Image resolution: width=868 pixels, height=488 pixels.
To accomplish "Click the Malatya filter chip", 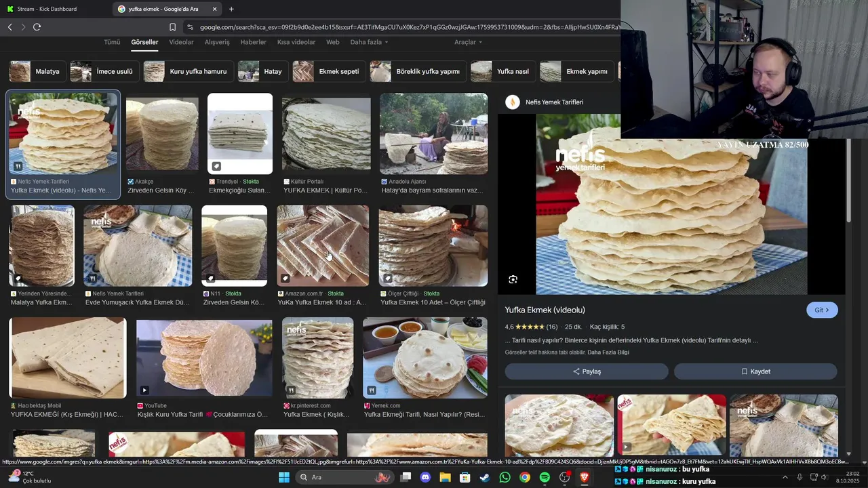I will pos(37,71).
